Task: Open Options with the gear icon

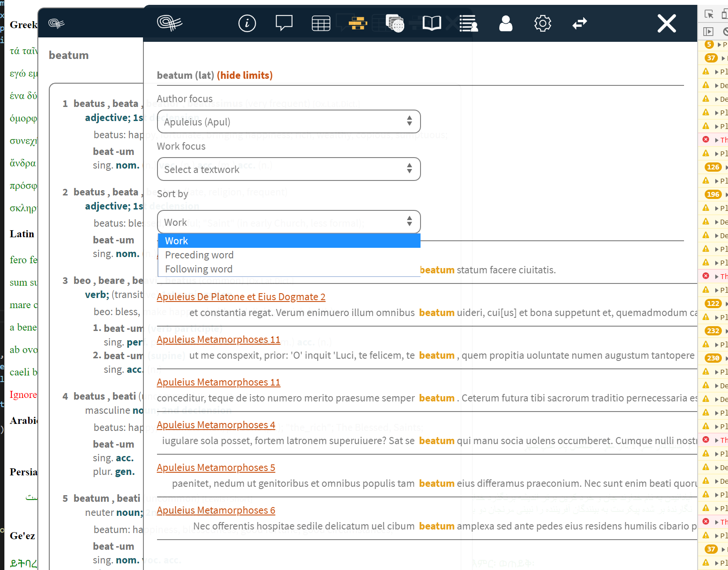Action: 542,23
